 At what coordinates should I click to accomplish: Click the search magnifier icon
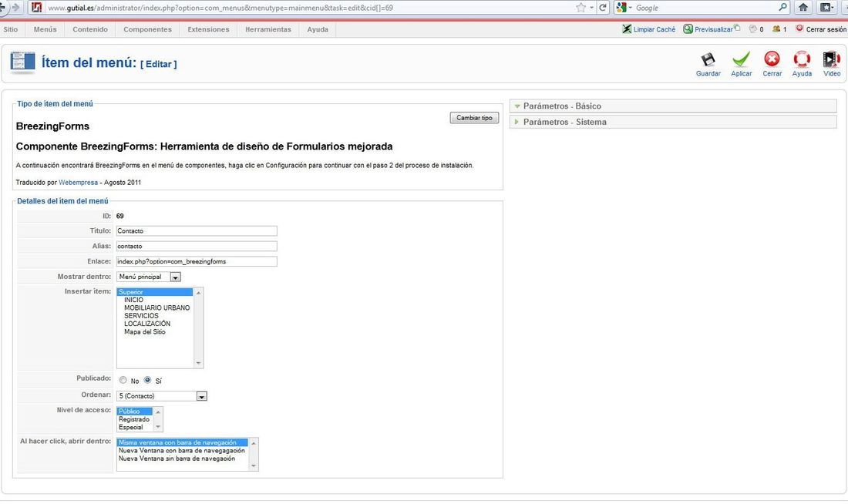click(x=782, y=8)
